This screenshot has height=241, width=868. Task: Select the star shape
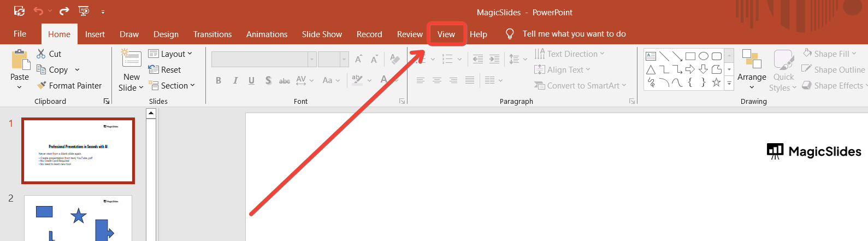(x=716, y=83)
